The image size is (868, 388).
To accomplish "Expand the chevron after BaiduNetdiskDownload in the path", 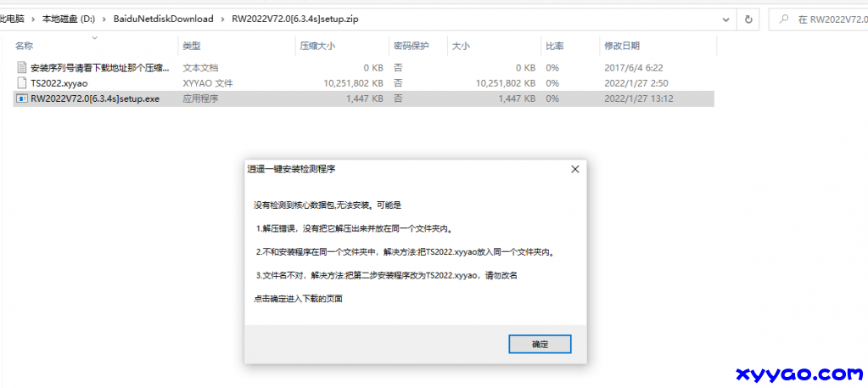I will 222,19.
